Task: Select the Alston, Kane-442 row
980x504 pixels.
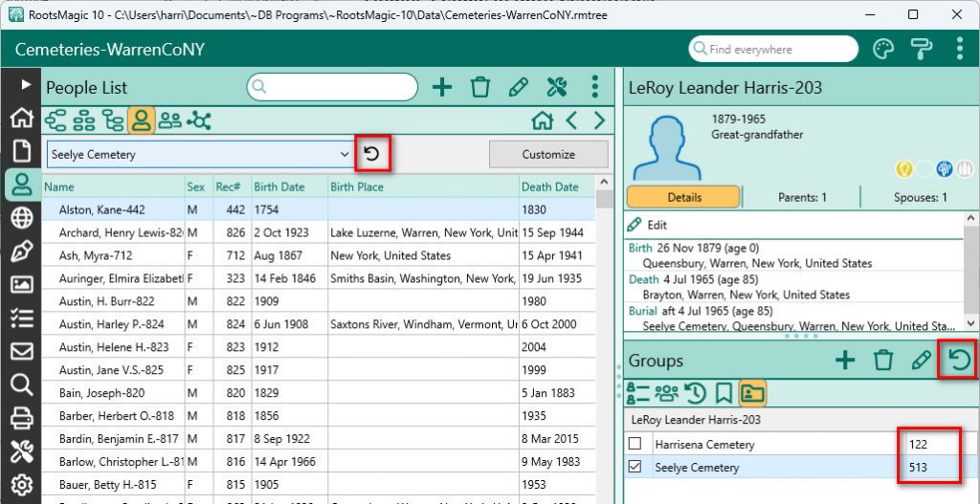Action: point(319,209)
